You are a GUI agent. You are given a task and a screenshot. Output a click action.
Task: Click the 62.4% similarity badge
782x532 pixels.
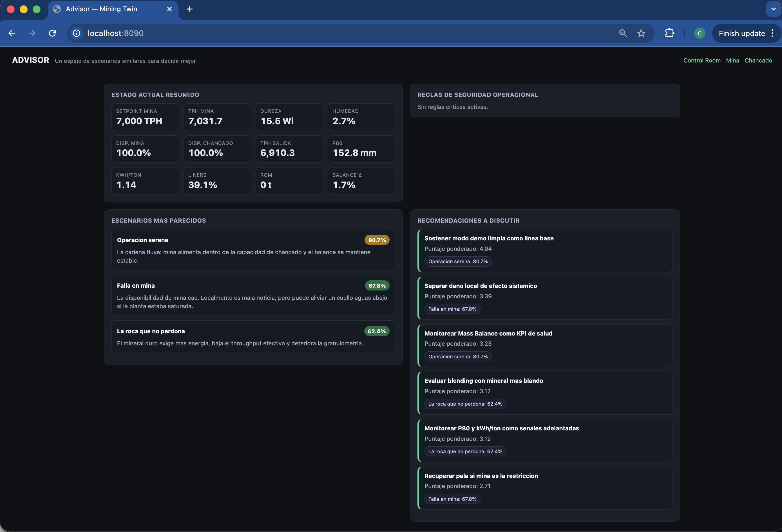377,331
